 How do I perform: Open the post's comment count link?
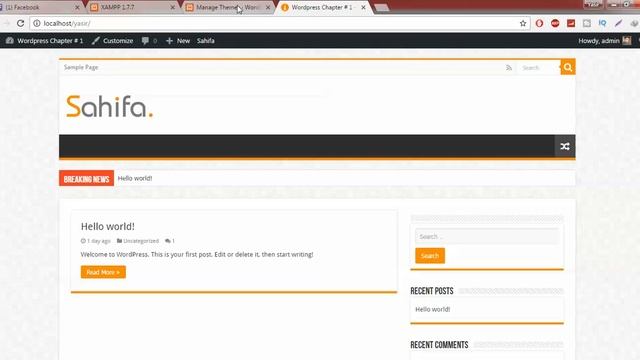click(170, 241)
